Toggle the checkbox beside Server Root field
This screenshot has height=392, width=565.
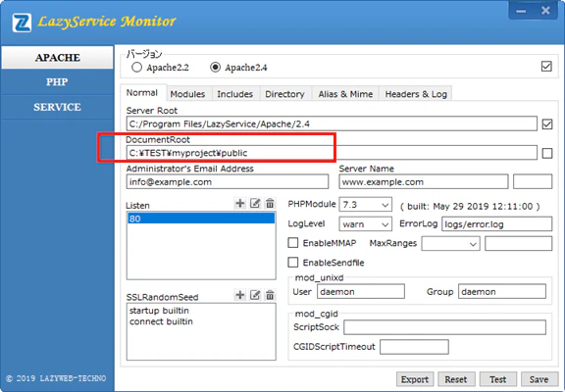pyautogui.click(x=547, y=124)
